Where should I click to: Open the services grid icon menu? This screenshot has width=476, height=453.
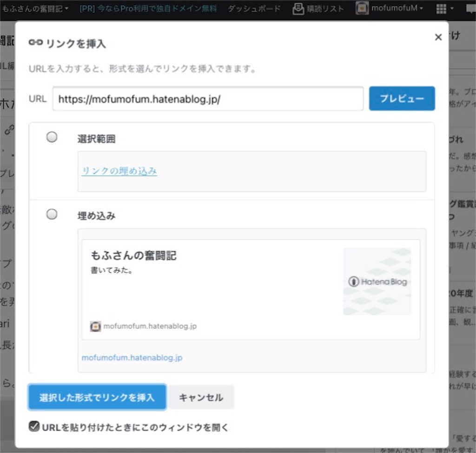[x=445, y=9]
